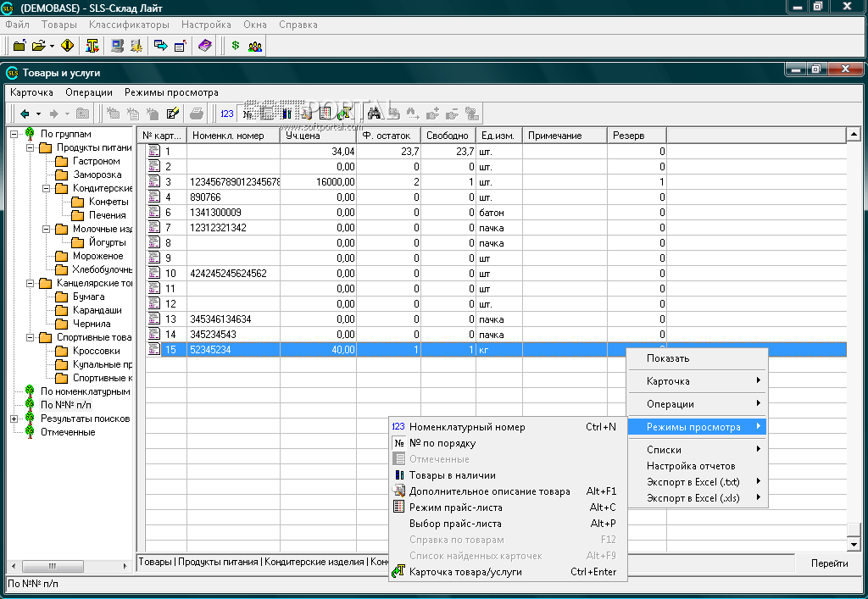Open the purple help book icon
This screenshot has height=599, width=868.
tap(205, 46)
